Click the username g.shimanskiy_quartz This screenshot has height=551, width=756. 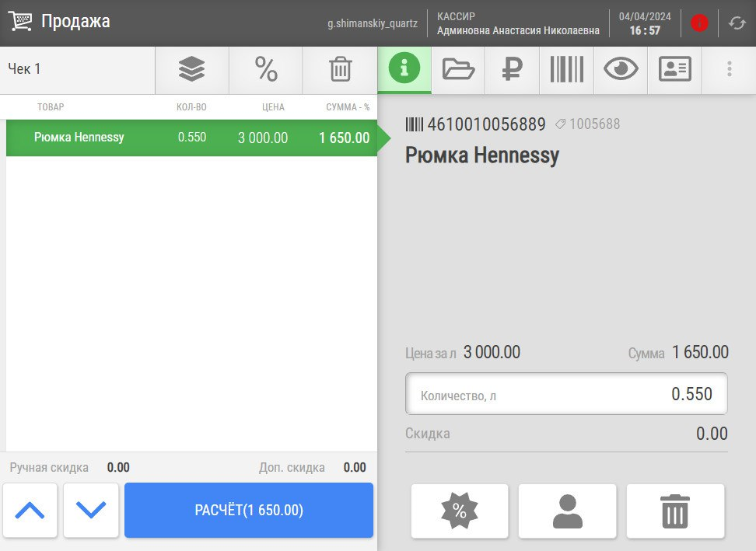click(373, 23)
